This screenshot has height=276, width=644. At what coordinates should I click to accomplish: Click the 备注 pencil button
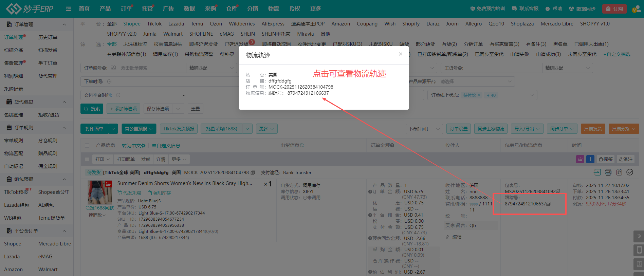(626, 159)
